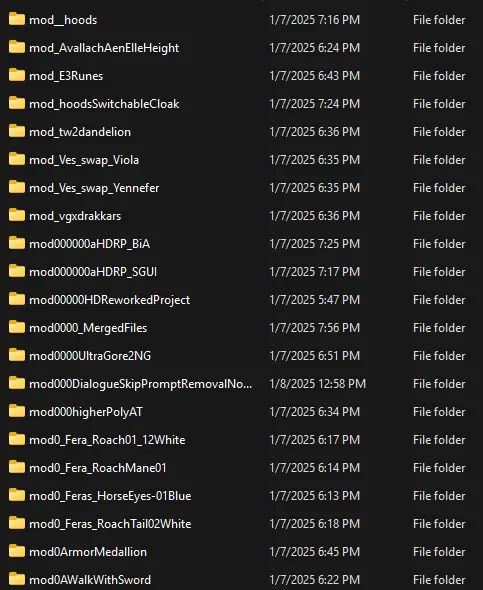Select the 1/7/2025 5:47 PM date
Screen dimensions: 483x590
tap(315, 300)
